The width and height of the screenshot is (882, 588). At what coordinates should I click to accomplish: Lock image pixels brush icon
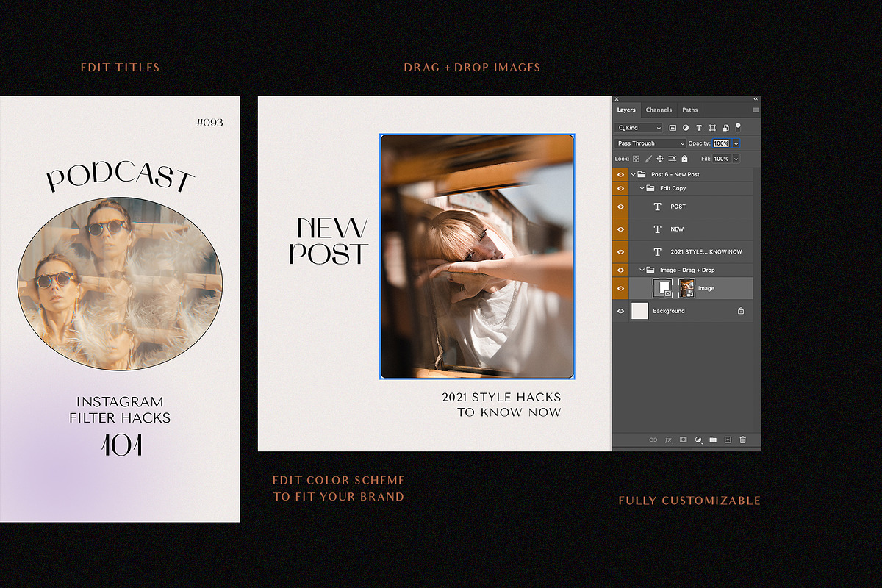(x=648, y=159)
